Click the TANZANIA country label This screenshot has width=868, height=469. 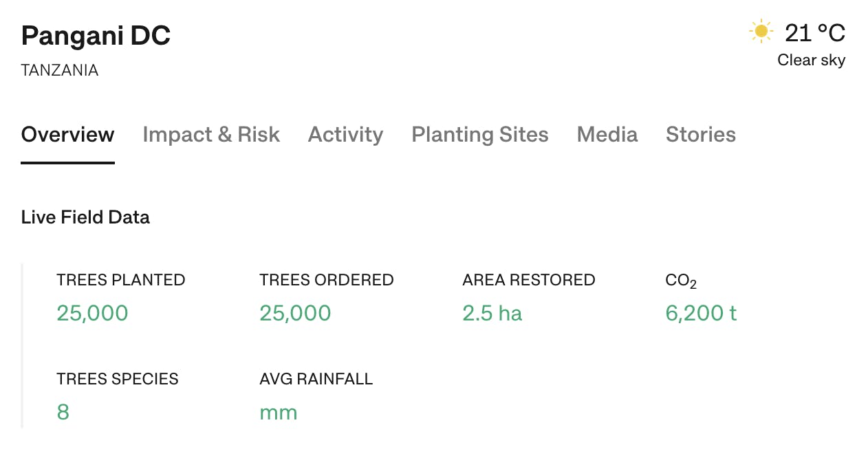pyautogui.click(x=60, y=70)
